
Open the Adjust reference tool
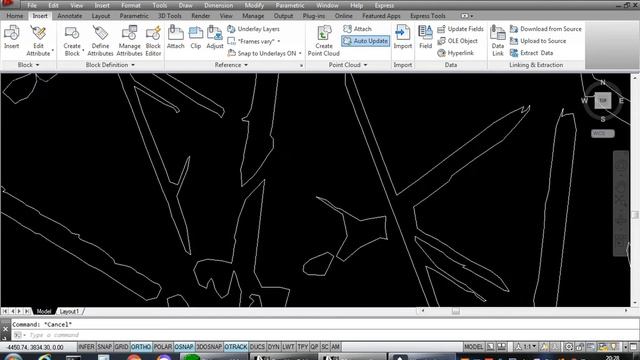pos(215,37)
